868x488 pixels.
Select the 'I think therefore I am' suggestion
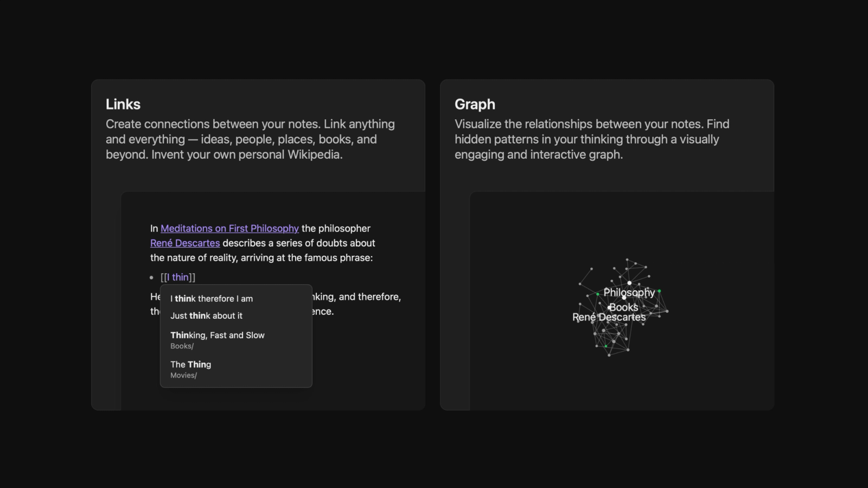click(x=236, y=299)
